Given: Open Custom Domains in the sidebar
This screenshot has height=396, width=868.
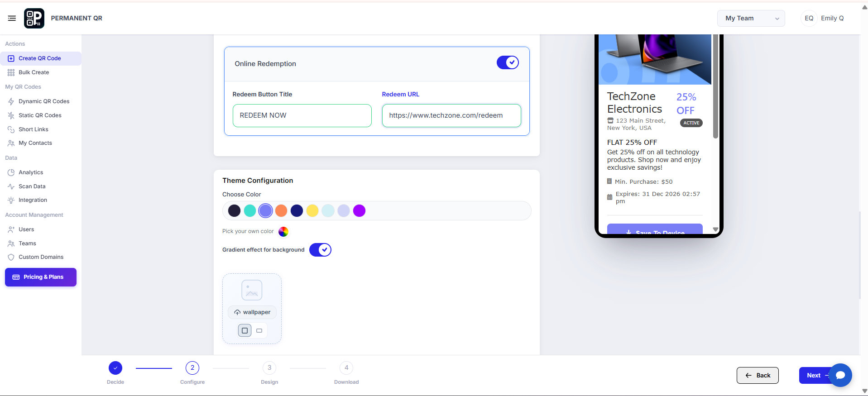Looking at the screenshot, I should (41, 257).
